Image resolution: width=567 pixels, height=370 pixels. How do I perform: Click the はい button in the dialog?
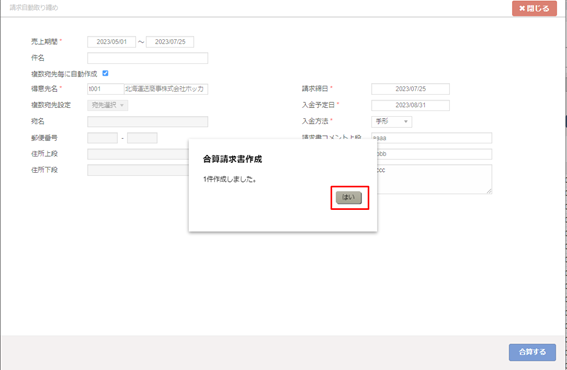click(x=349, y=197)
